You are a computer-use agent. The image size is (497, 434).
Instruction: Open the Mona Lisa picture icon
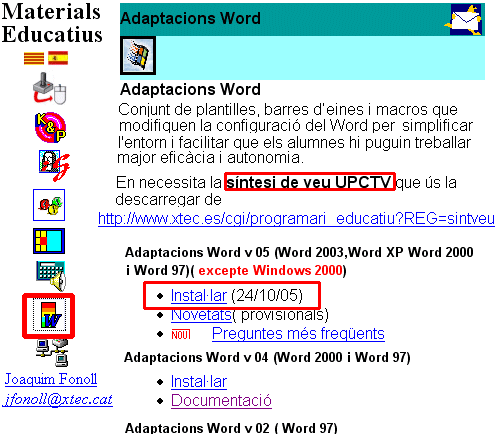pos(54,165)
